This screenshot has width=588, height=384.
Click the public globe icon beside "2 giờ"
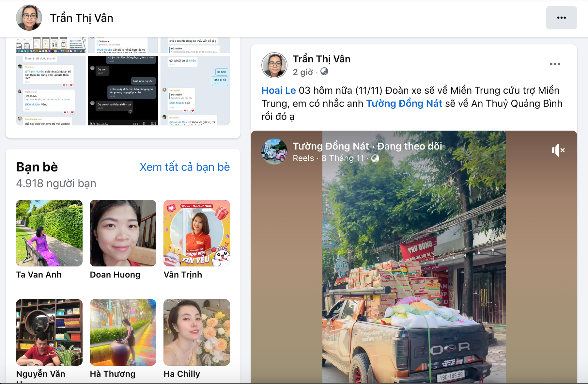click(x=324, y=72)
